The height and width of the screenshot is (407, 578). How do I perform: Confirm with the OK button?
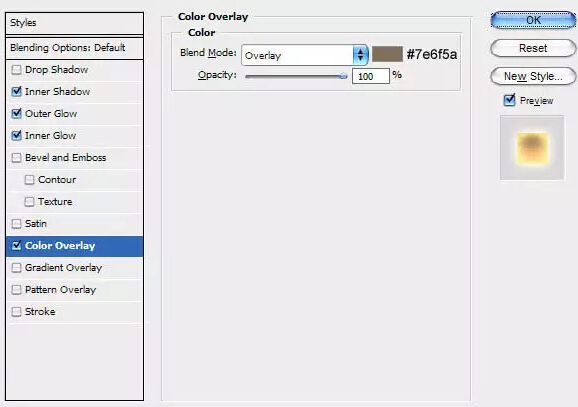(x=533, y=20)
